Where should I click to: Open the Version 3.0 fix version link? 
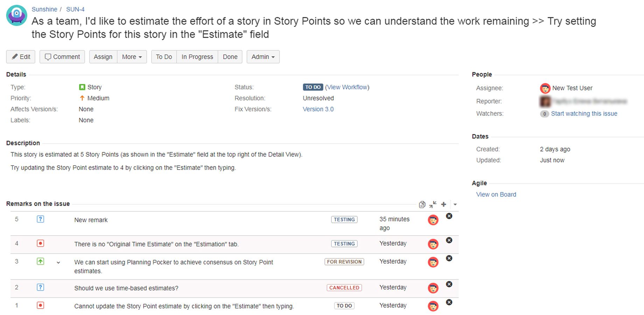click(x=318, y=109)
